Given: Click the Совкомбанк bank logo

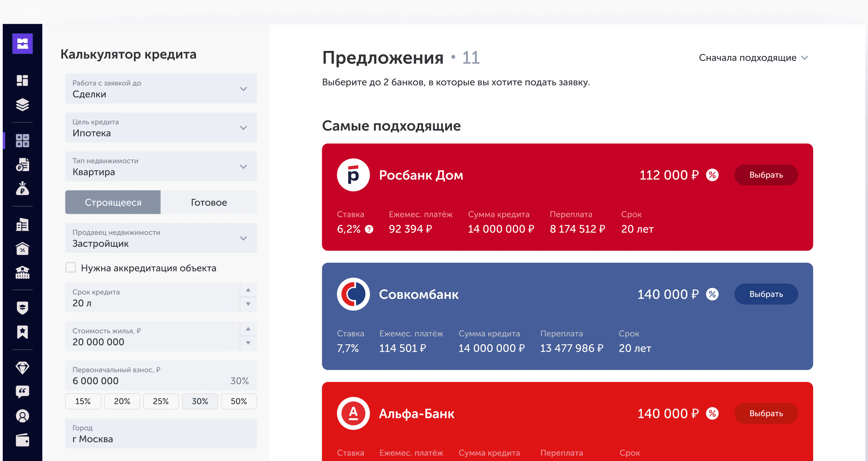Looking at the screenshot, I should 353,294.
